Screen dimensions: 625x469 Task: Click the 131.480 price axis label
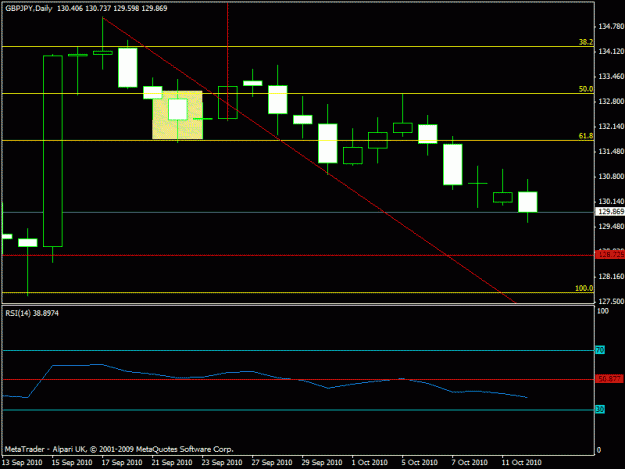pos(611,151)
